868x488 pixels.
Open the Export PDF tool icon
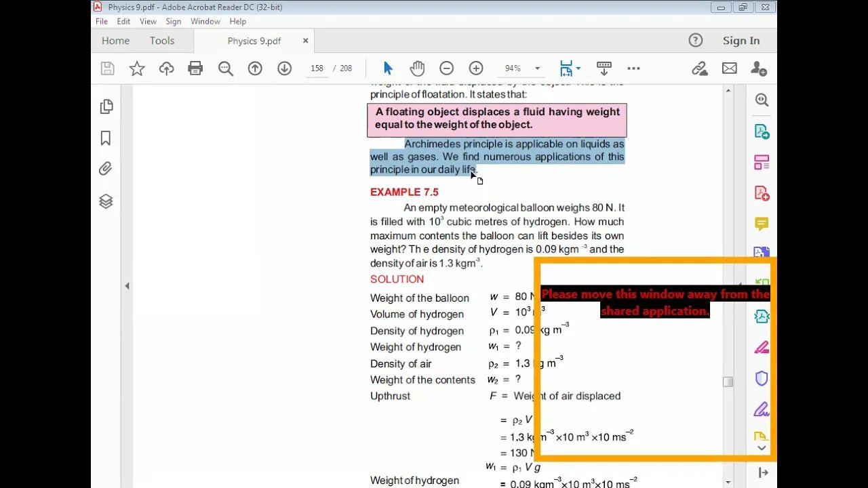(762, 131)
